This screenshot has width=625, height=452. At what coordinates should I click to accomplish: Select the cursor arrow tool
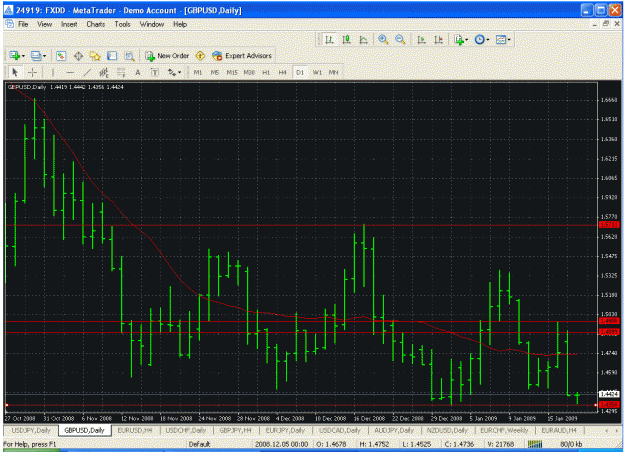click(x=15, y=72)
